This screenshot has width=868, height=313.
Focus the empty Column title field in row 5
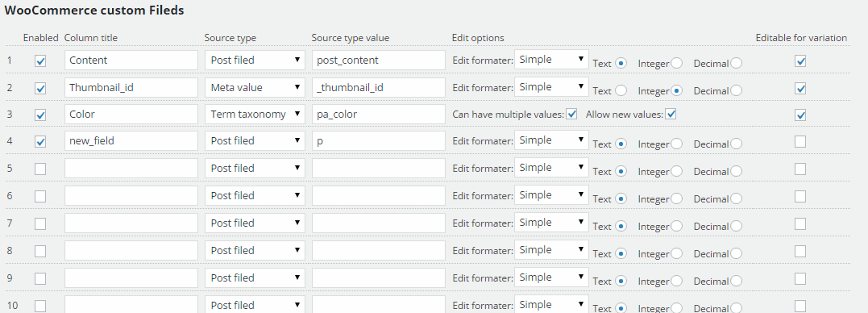[x=131, y=168]
